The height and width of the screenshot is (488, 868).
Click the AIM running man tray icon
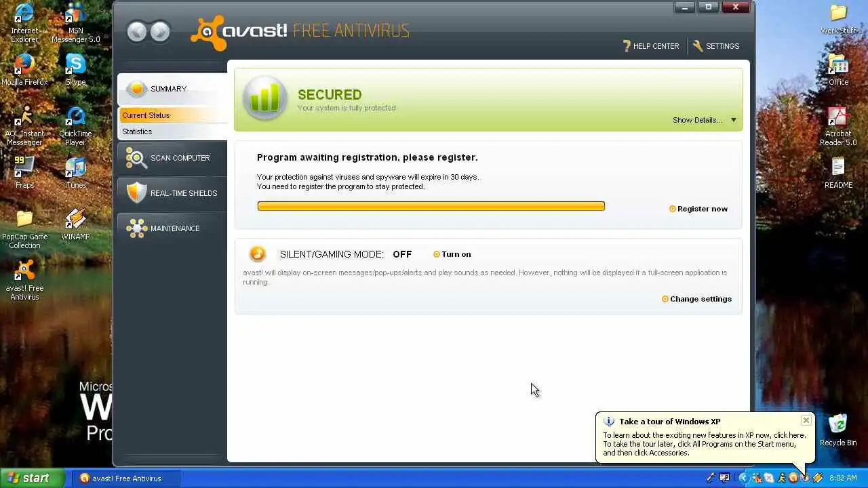click(781, 479)
